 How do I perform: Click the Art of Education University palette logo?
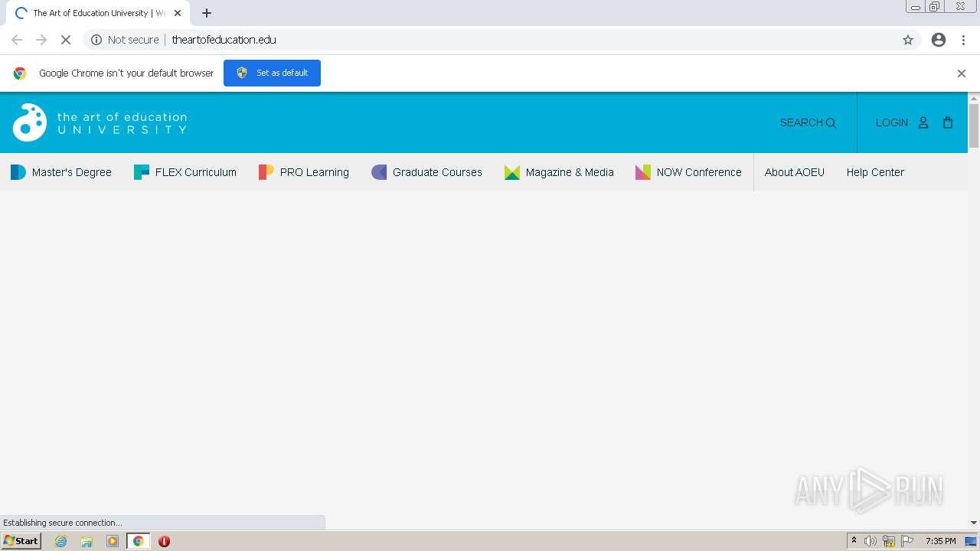click(x=30, y=122)
